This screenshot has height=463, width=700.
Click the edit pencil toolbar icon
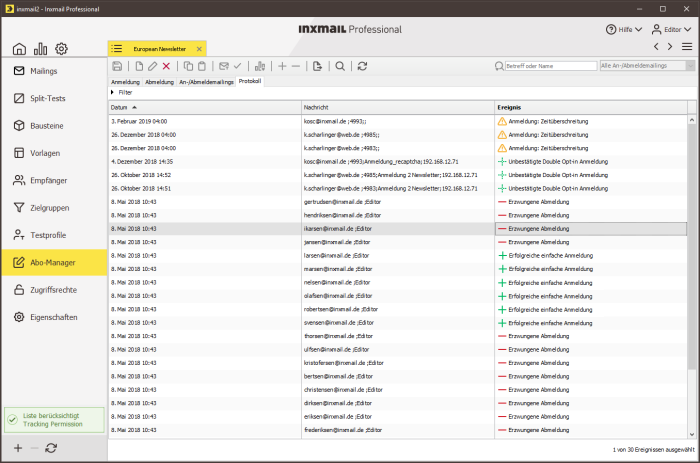pyautogui.click(x=153, y=66)
